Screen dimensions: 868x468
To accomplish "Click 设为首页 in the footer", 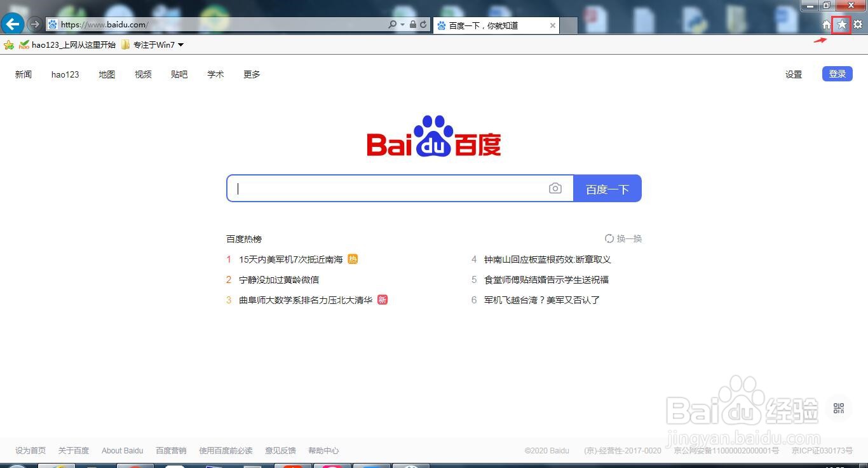I will point(31,450).
